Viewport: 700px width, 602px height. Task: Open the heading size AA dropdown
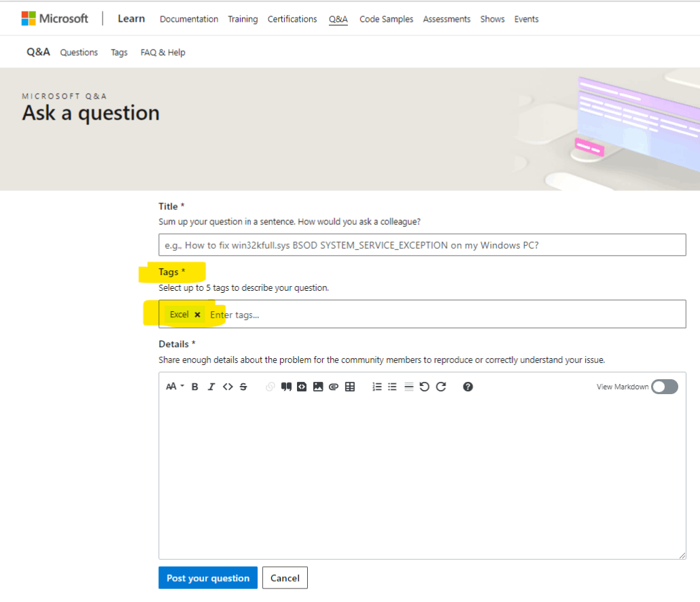coord(175,387)
